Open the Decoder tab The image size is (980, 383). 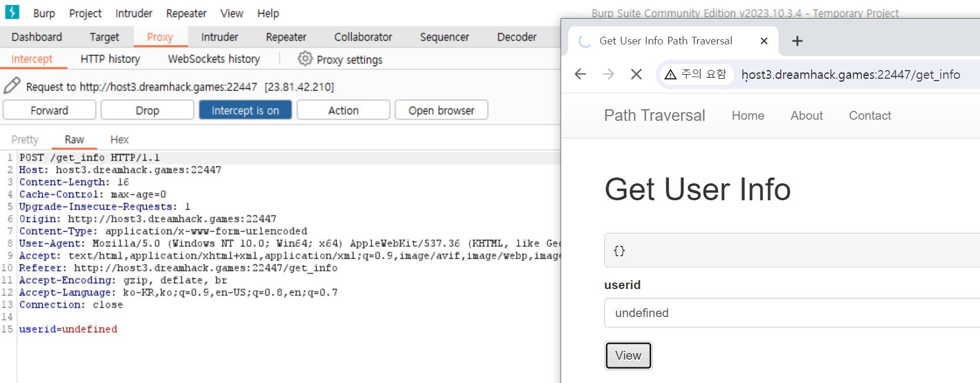517,37
